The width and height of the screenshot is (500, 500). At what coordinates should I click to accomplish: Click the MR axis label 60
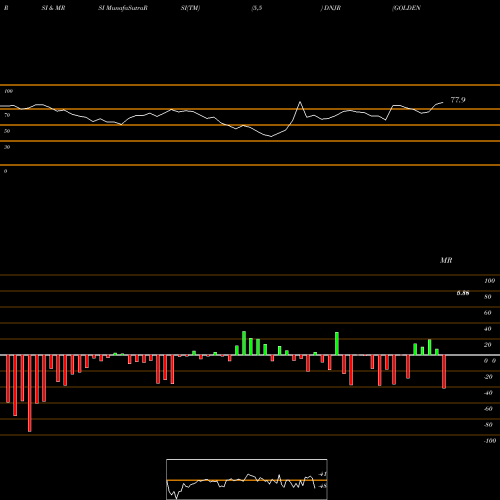[x=488, y=313]
